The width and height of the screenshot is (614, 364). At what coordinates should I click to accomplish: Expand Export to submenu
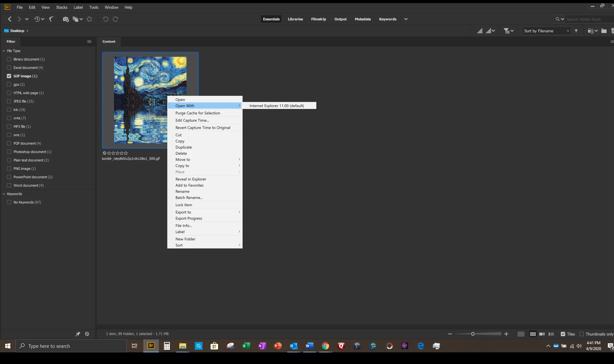tap(205, 212)
